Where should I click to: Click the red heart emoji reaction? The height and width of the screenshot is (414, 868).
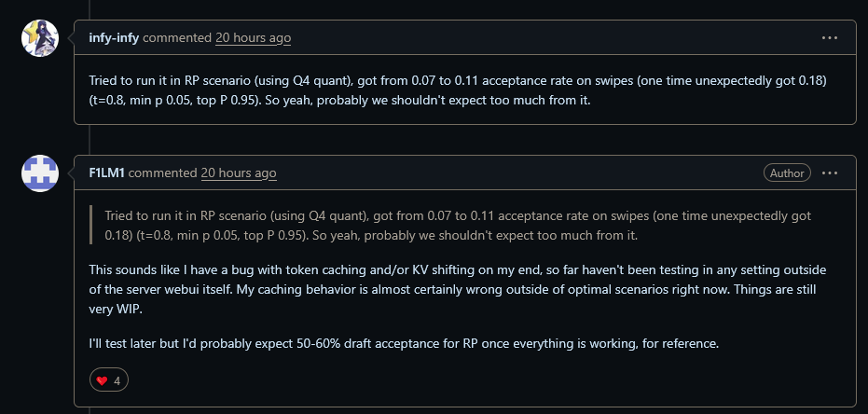(x=103, y=380)
